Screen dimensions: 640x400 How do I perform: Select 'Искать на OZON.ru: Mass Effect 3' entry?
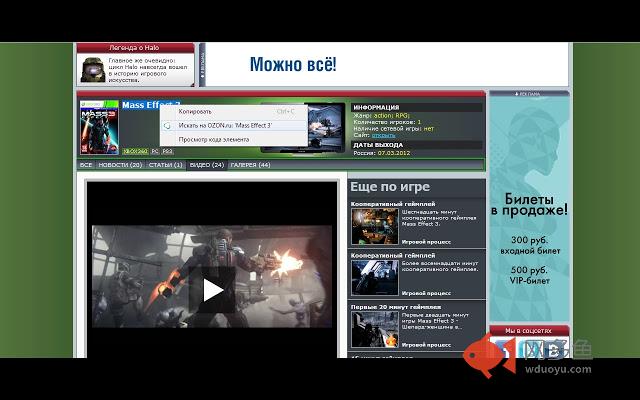point(233,125)
